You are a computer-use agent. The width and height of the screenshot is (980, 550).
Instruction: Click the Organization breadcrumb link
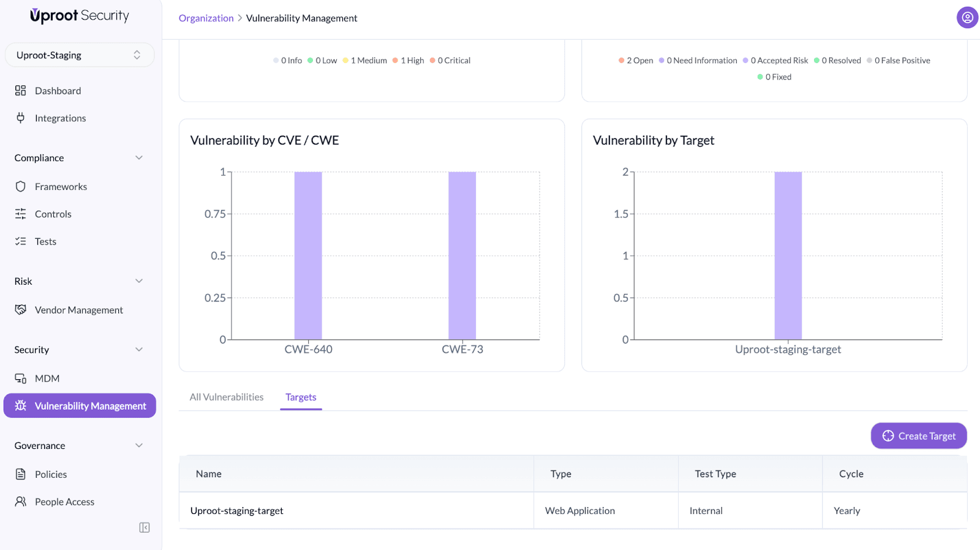pos(206,18)
